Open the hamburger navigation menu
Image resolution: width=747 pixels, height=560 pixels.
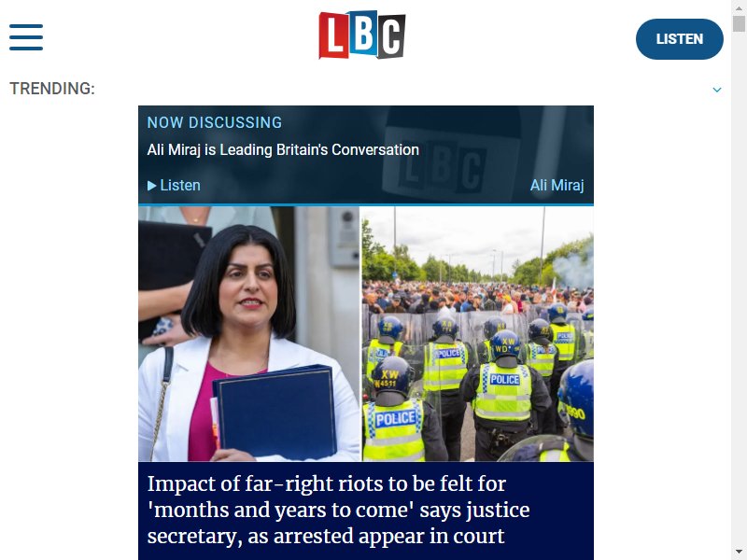(26, 37)
